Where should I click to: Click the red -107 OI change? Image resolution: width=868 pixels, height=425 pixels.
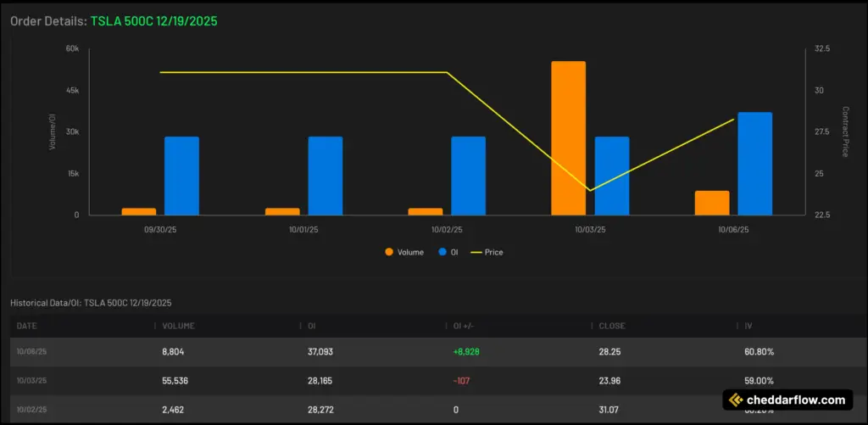461,381
